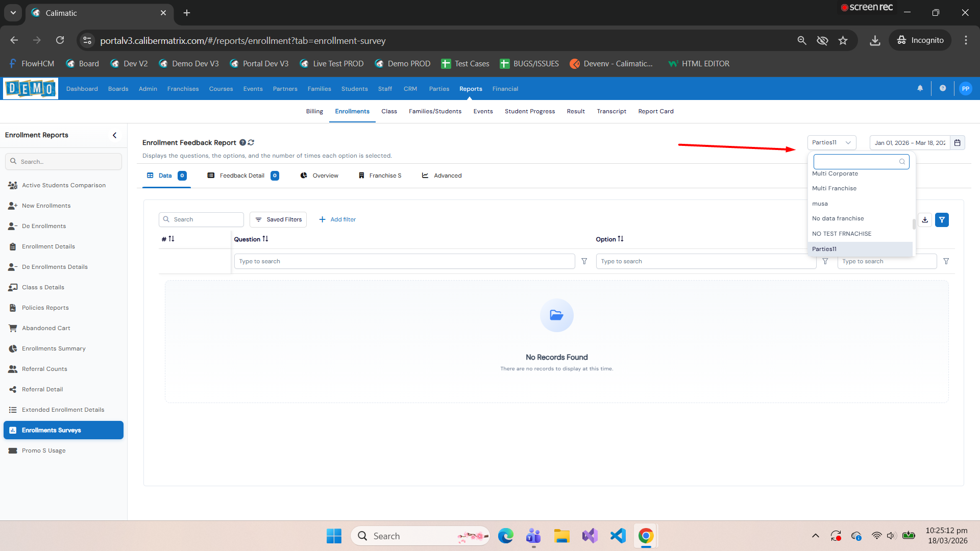980x551 pixels.
Task: Click the blue filter icon button
Action: [x=942, y=220]
